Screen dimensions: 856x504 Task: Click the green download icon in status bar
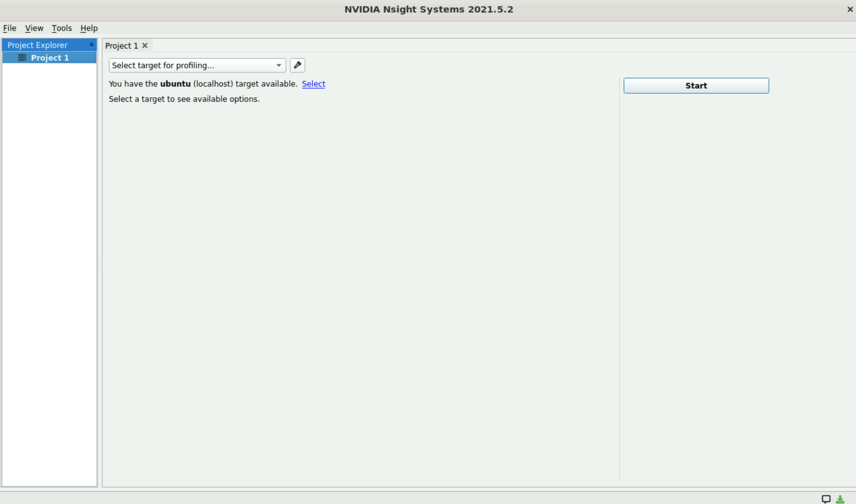840,499
